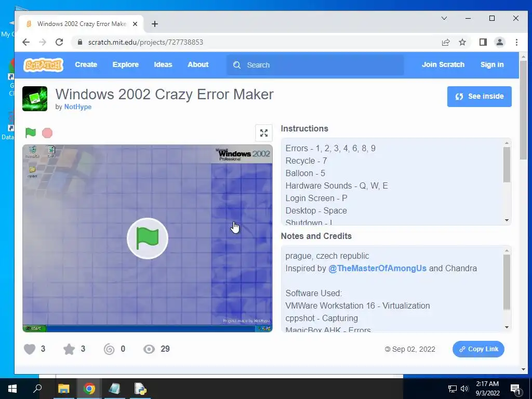The width and height of the screenshot is (532, 399).
Task: Click the views eye icon
Action: tap(149, 349)
